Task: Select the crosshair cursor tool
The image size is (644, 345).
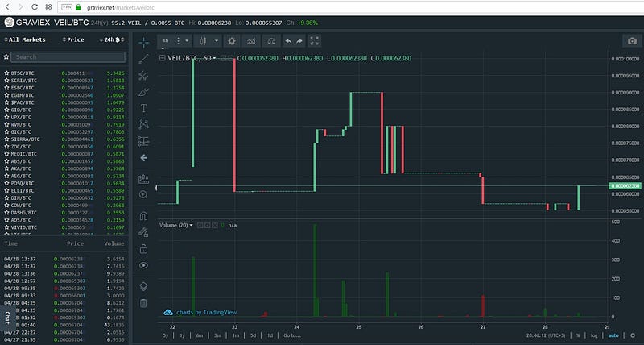Action: pyautogui.click(x=144, y=43)
